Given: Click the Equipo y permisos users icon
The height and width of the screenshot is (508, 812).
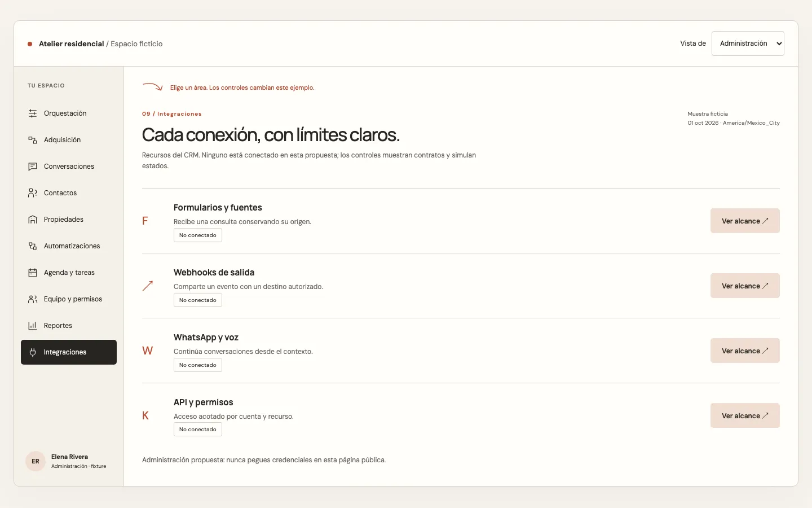Looking at the screenshot, I should pos(33,299).
